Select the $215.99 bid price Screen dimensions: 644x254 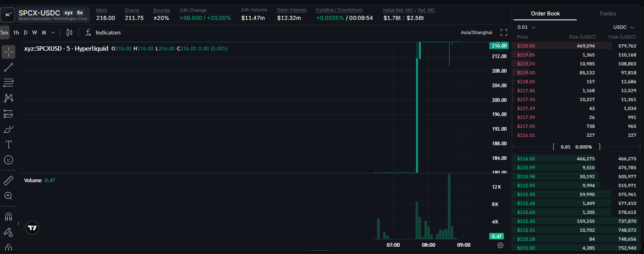pyautogui.click(x=526, y=168)
